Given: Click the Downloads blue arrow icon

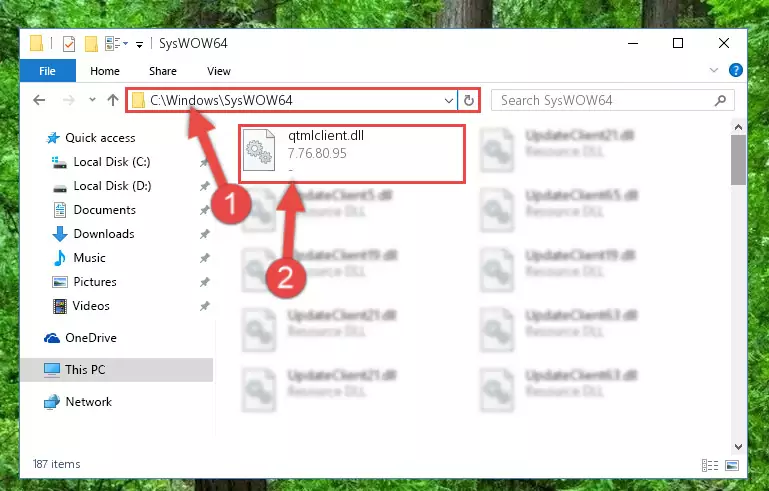Looking at the screenshot, I should point(60,234).
